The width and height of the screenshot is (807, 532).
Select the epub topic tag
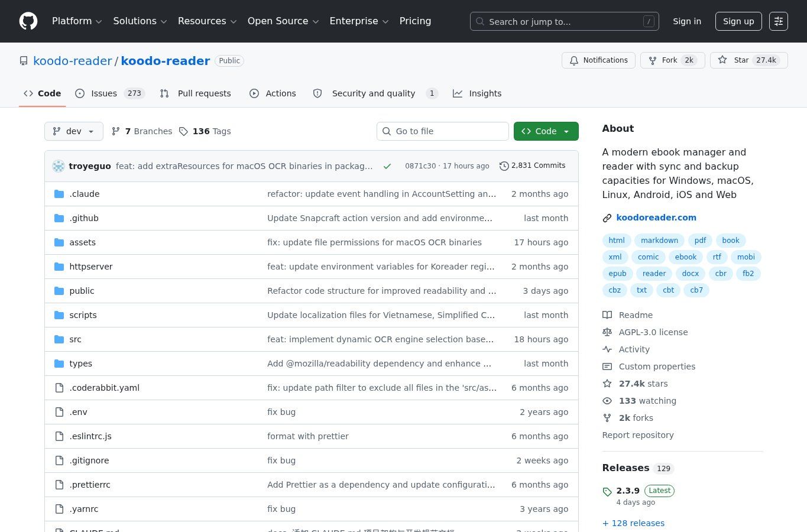[617, 274]
